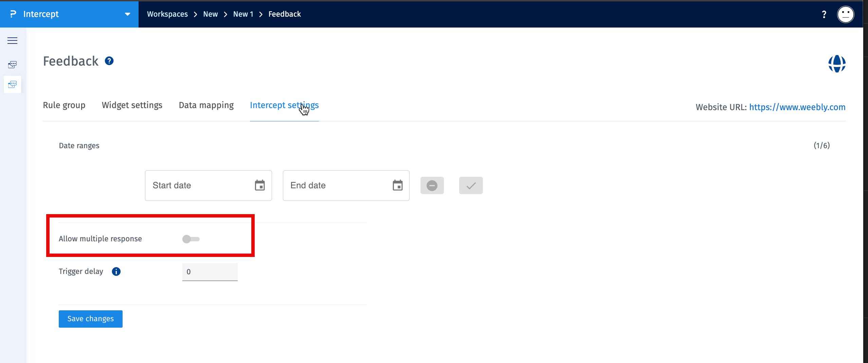Screen dimensions: 868x363
Task: Expand the Intercept product dropdown
Action: pyautogui.click(x=127, y=14)
